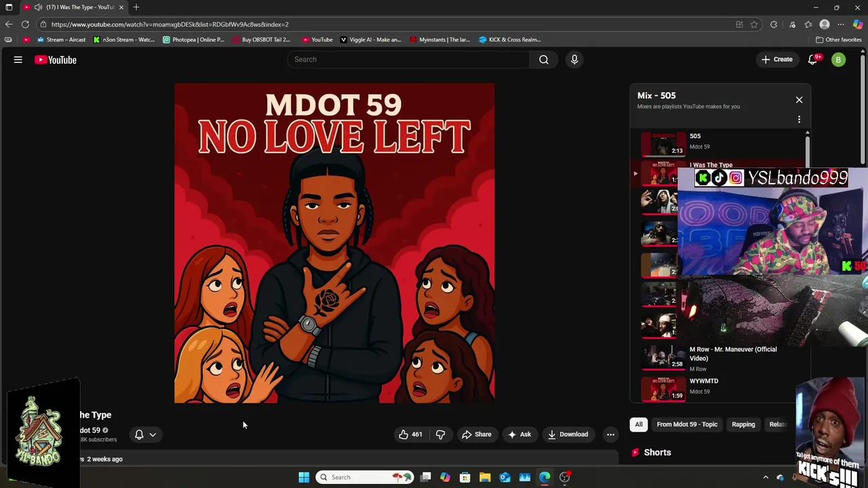This screenshot has width=868, height=488.
Task: Click the YouTube search magnifier button
Action: tap(544, 60)
